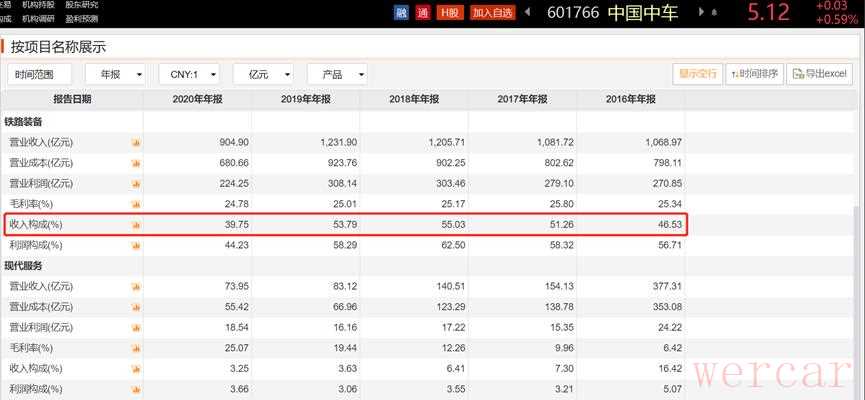865x400 pixels.
Task: Open the 亿元 unit dropdown
Action: click(264, 74)
